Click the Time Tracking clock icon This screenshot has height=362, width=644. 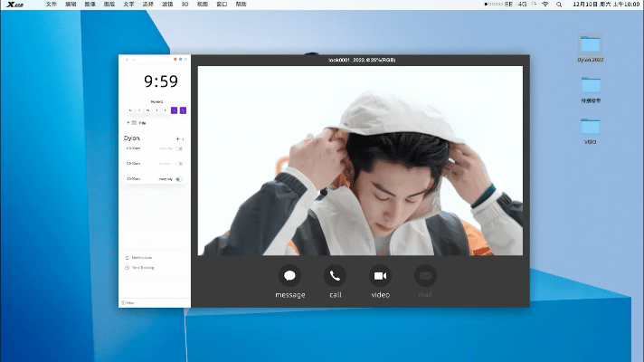pyautogui.click(x=127, y=268)
